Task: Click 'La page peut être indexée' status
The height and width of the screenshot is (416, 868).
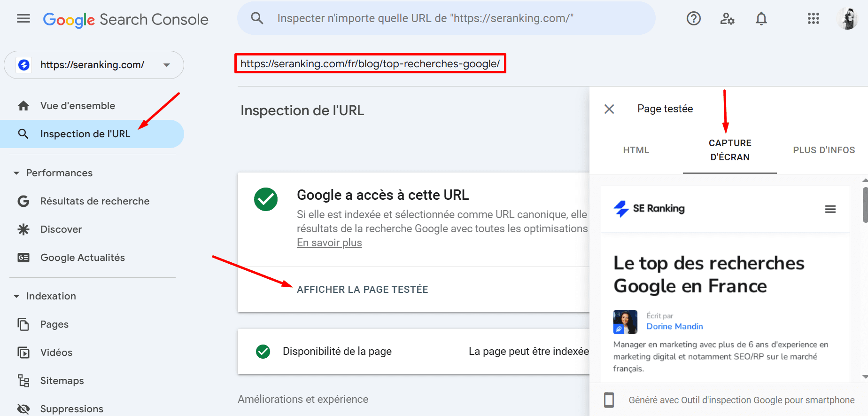Action: click(529, 352)
